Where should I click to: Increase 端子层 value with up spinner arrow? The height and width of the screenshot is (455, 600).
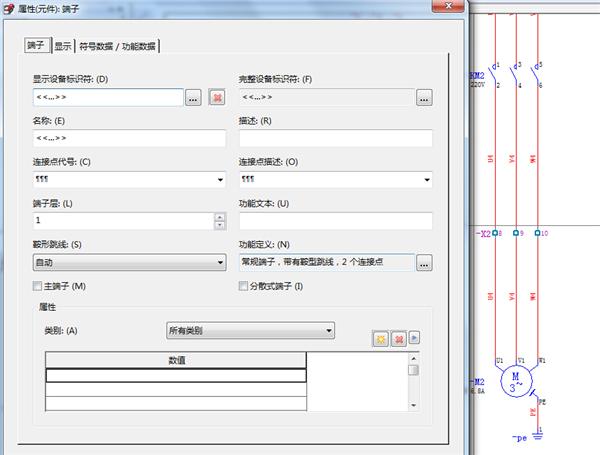[x=219, y=216]
